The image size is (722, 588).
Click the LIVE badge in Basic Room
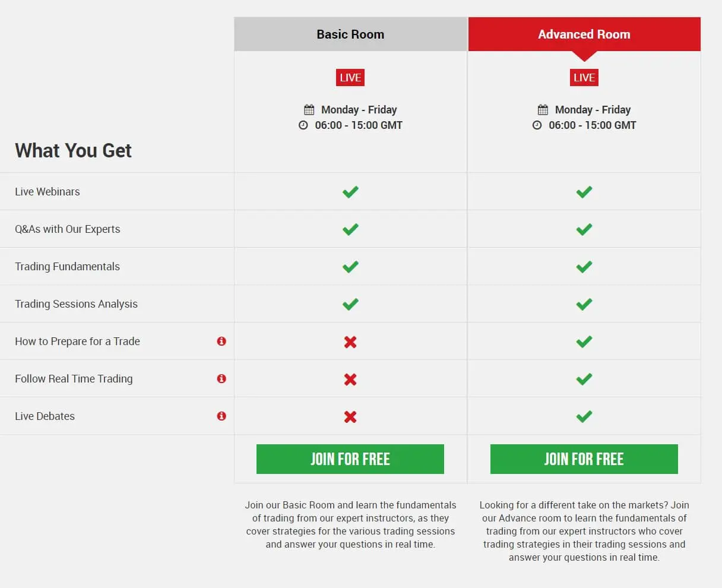[x=350, y=78]
